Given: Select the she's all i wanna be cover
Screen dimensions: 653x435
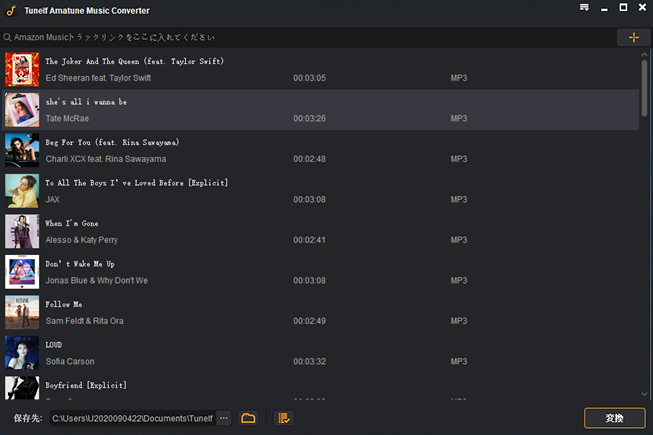Looking at the screenshot, I should [22, 110].
